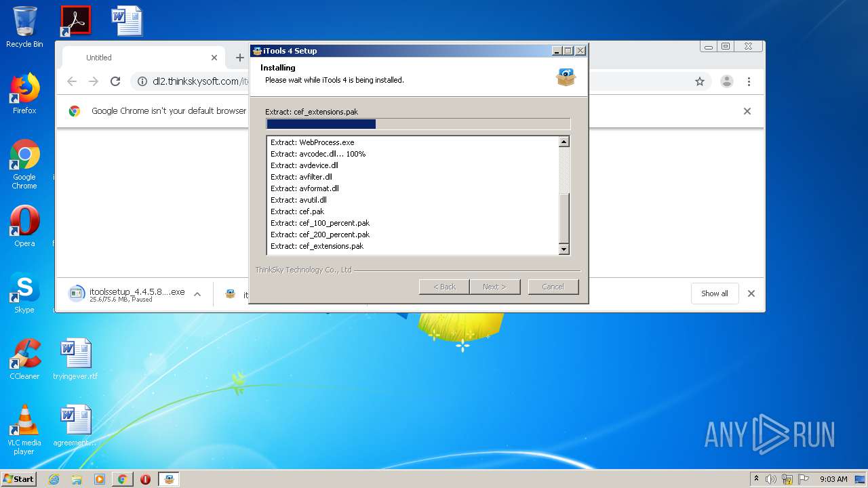Expand options for itoolssetup download item
Image resolution: width=868 pixels, height=488 pixels.
[197, 293]
